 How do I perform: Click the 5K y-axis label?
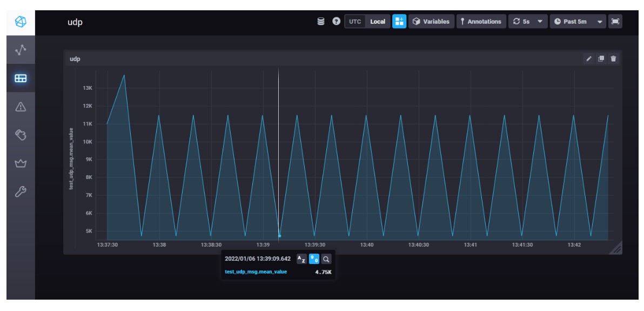89,231
